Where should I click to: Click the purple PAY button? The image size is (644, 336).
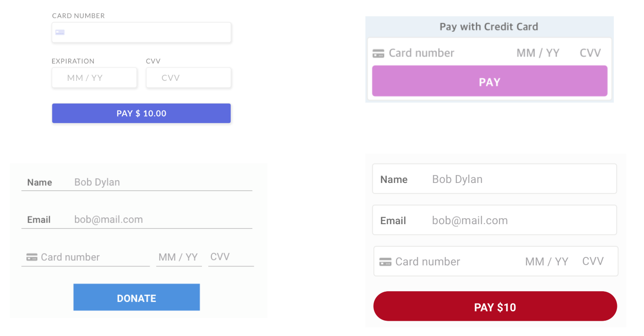pos(489,81)
